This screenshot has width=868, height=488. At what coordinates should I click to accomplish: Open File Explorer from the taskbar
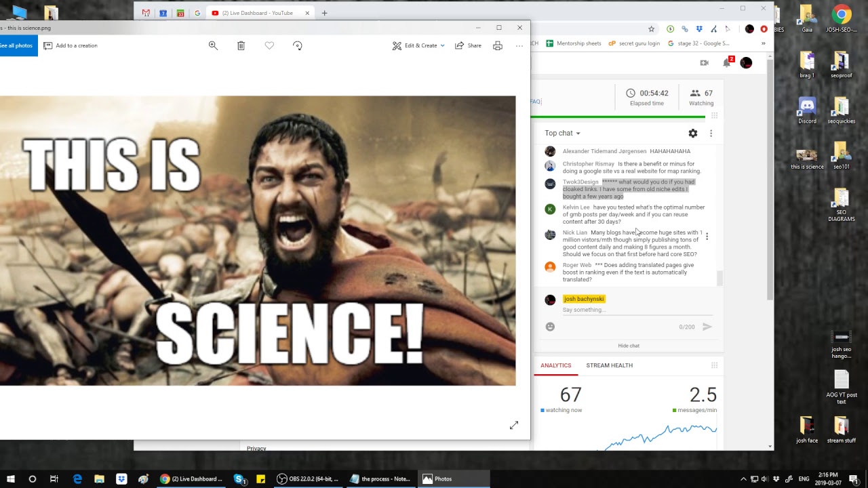[99, 479]
